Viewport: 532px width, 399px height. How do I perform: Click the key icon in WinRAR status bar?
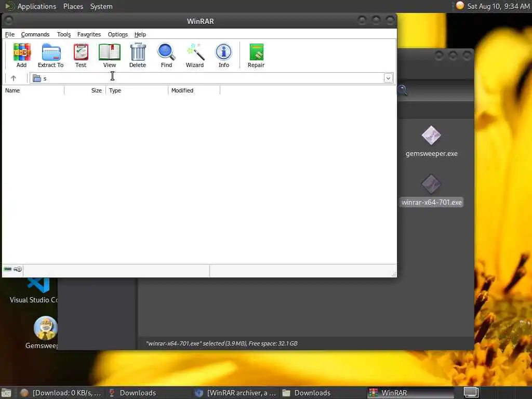click(18, 269)
